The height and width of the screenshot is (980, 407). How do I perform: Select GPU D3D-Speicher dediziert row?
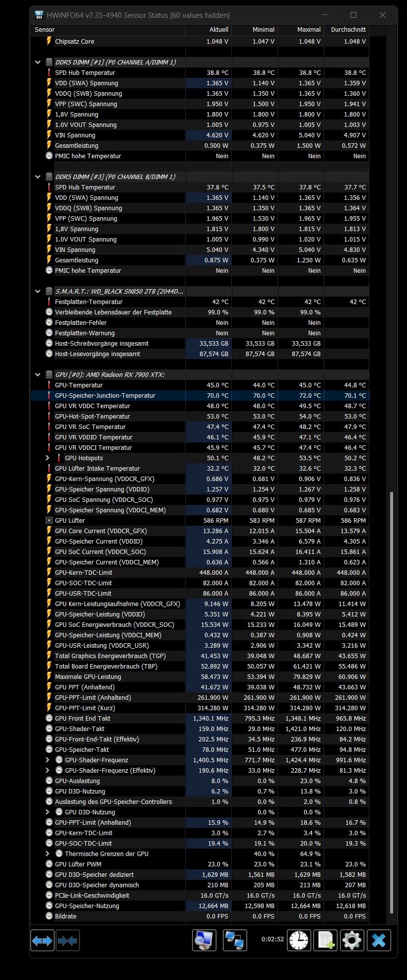tap(200, 875)
